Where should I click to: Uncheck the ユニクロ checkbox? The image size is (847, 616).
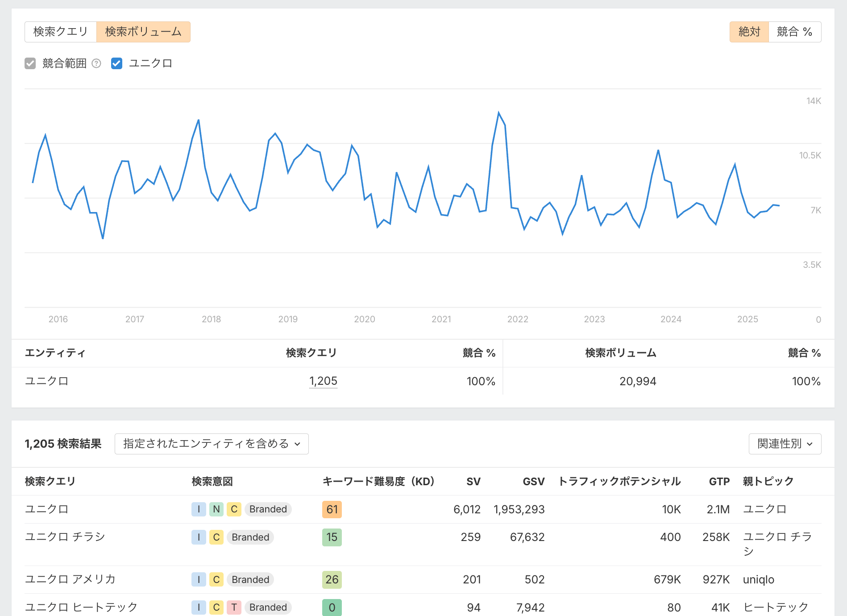pos(116,63)
